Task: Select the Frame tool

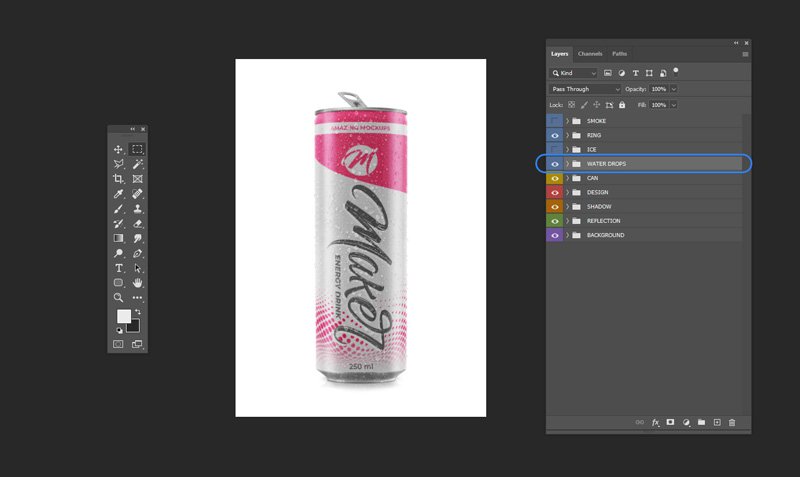Action: tap(137, 179)
